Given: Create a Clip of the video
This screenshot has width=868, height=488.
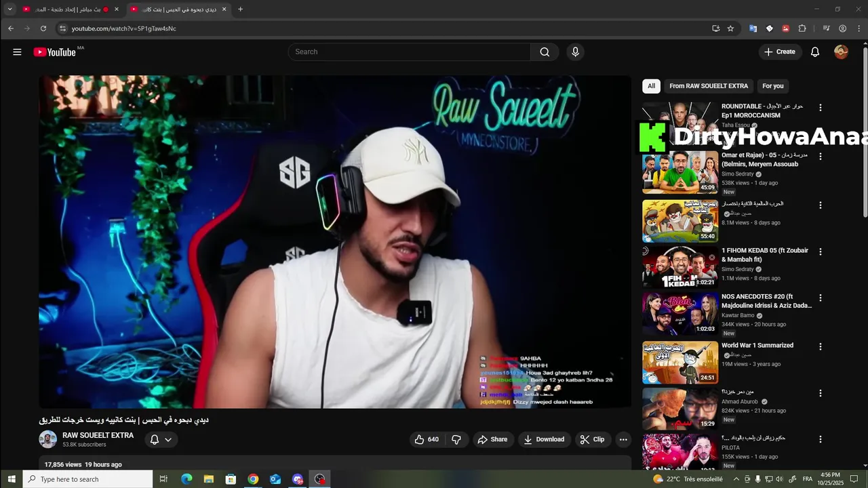Looking at the screenshot, I should pyautogui.click(x=593, y=439).
